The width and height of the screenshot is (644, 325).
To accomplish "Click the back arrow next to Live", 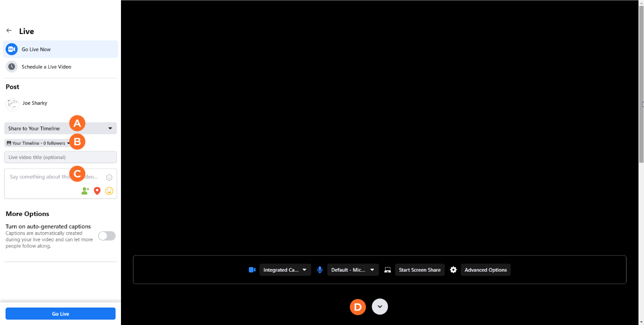I will pyautogui.click(x=9, y=31).
